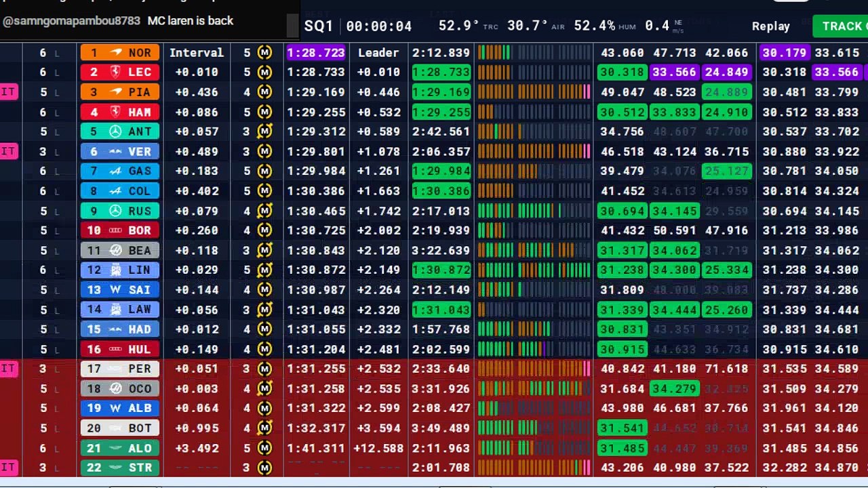Screen dimensions: 868x488
Task: Select driver 19 ALB badge
Action: tap(120, 408)
